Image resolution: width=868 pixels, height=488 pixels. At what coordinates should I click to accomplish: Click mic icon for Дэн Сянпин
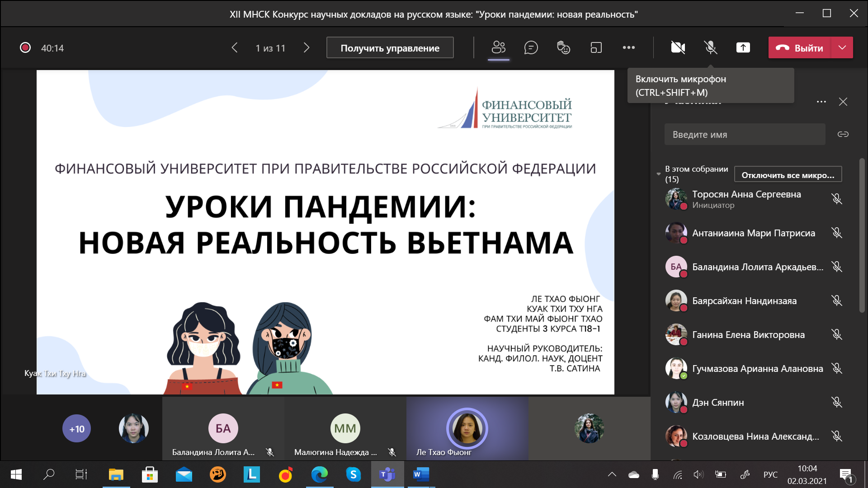837,402
